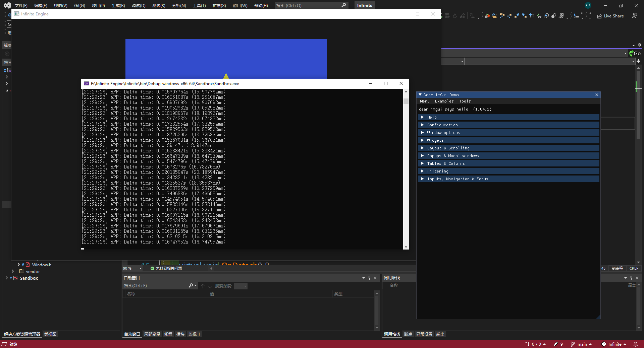644x348 pixels.
Task: Click the green Go button
Action: [x=635, y=53]
